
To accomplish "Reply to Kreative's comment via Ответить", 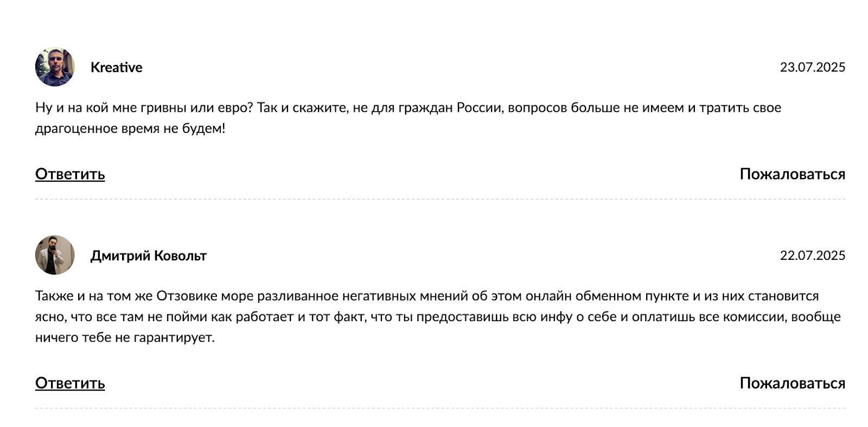I will pyautogui.click(x=70, y=174).
